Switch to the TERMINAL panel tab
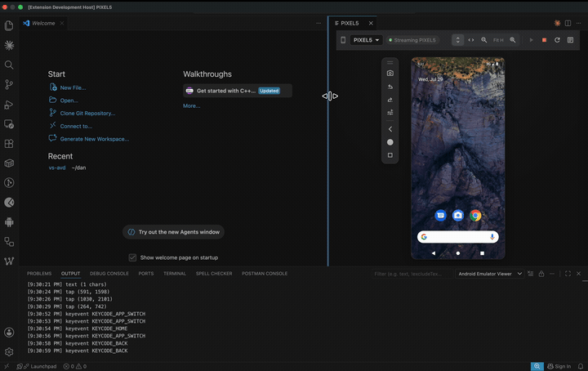The height and width of the screenshot is (371, 588). click(x=175, y=274)
